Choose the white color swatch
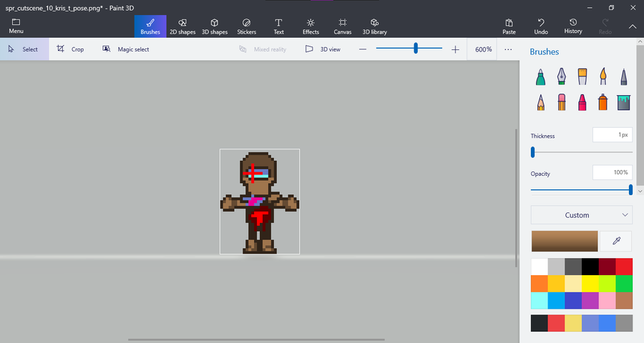Image resolution: width=644 pixels, height=343 pixels. coord(540,267)
